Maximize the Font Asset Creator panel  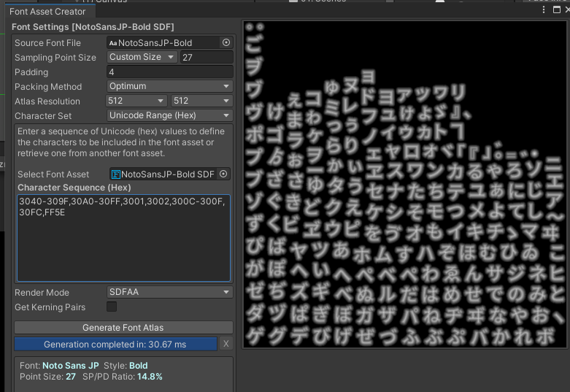[556, 9]
